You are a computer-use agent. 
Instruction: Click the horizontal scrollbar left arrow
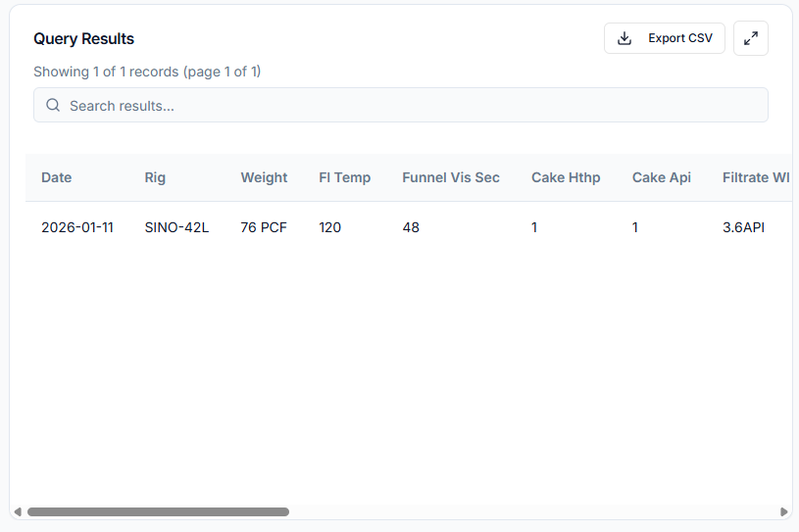point(17,511)
